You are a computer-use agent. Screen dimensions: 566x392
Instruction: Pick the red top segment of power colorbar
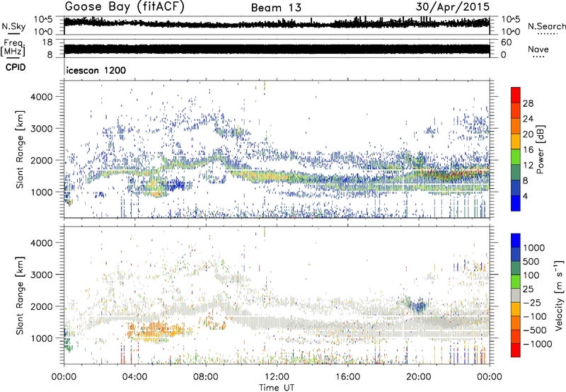click(516, 95)
